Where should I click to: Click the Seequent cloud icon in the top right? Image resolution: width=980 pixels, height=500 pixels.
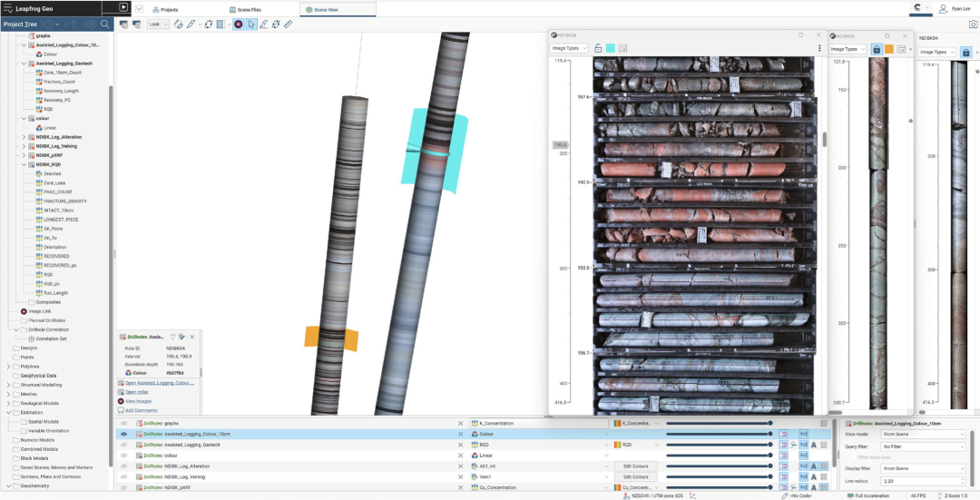point(917,7)
